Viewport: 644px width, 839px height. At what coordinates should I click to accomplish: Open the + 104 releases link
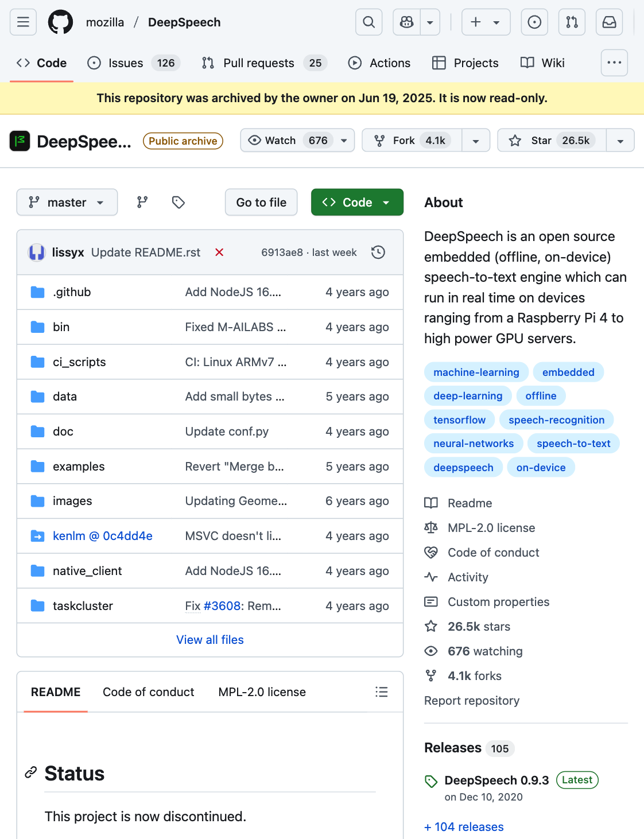pos(463,826)
